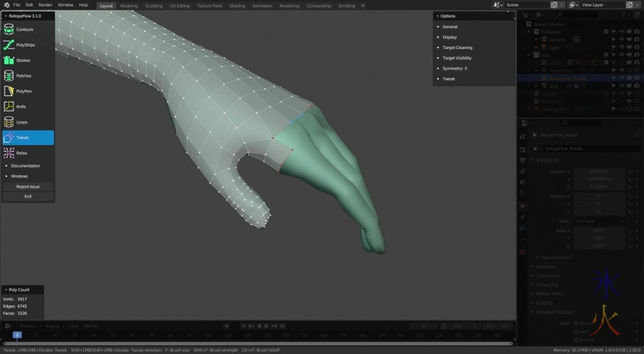Switch to the Sculpting workspace tab

(153, 6)
